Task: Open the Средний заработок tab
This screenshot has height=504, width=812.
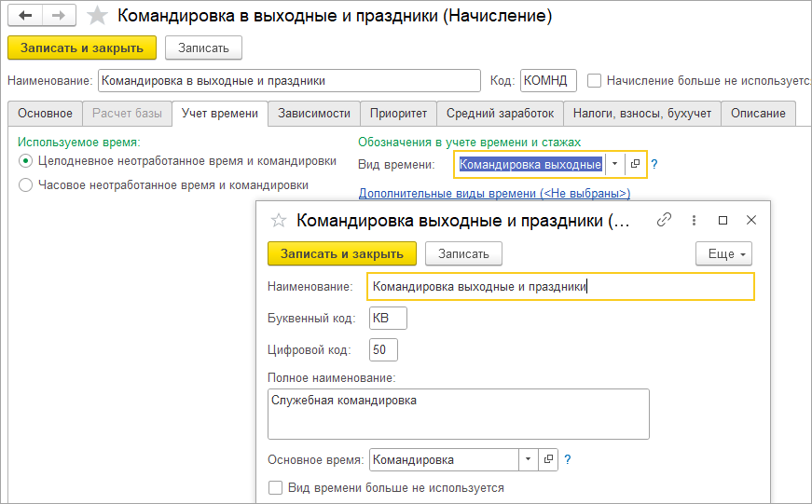Action: pos(500,114)
